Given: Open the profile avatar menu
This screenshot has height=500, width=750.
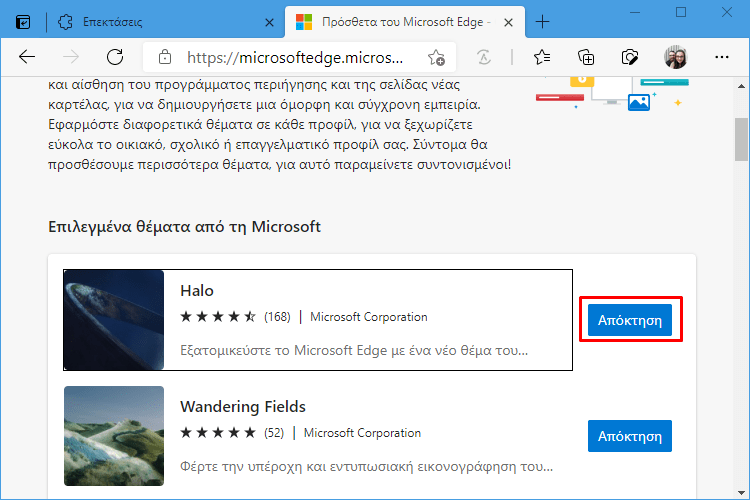Looking at the screenshot, I should (x=675, y=57).
